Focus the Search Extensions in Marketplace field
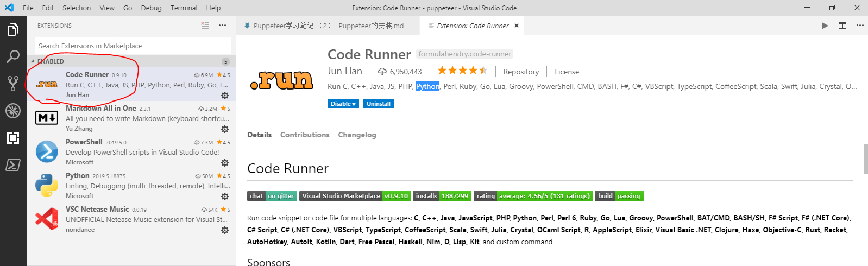Screen dimensions: 868x266 pyautogui.click(x=133, y=46)
